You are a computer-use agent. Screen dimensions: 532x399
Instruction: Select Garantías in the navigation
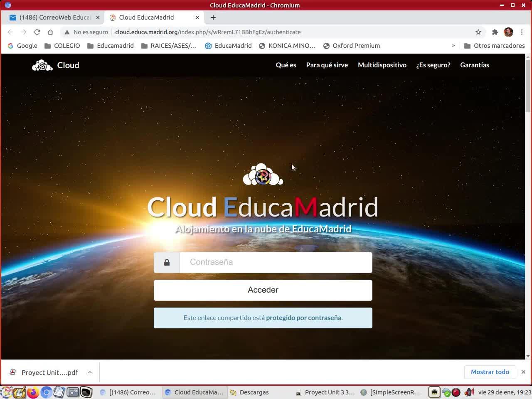[x=474, y=65]
